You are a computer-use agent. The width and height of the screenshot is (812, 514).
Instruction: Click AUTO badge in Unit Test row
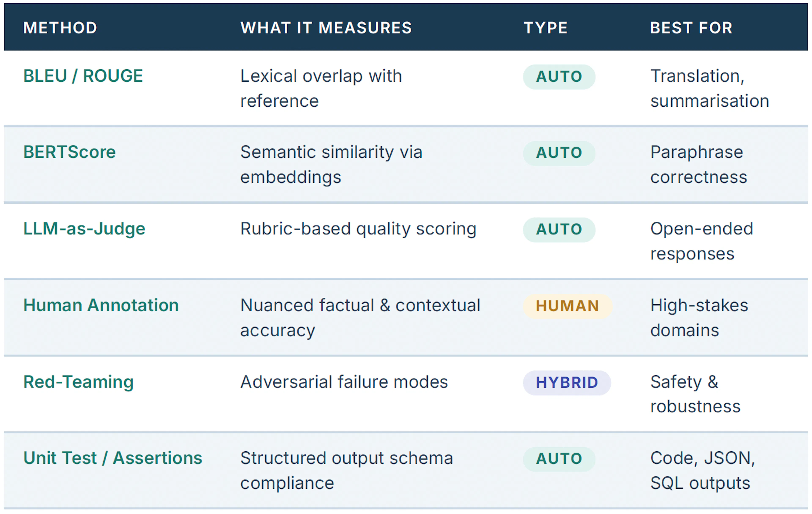click(559, 459)
